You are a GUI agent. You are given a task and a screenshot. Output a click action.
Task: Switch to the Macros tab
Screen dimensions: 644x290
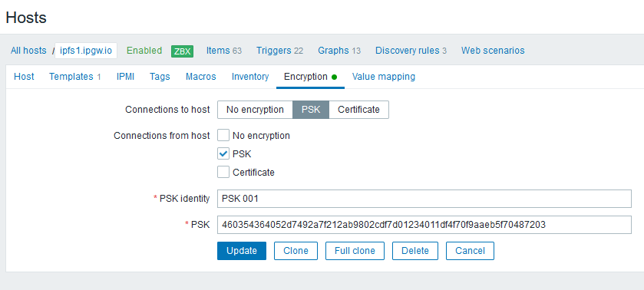[x=201, y=77]
